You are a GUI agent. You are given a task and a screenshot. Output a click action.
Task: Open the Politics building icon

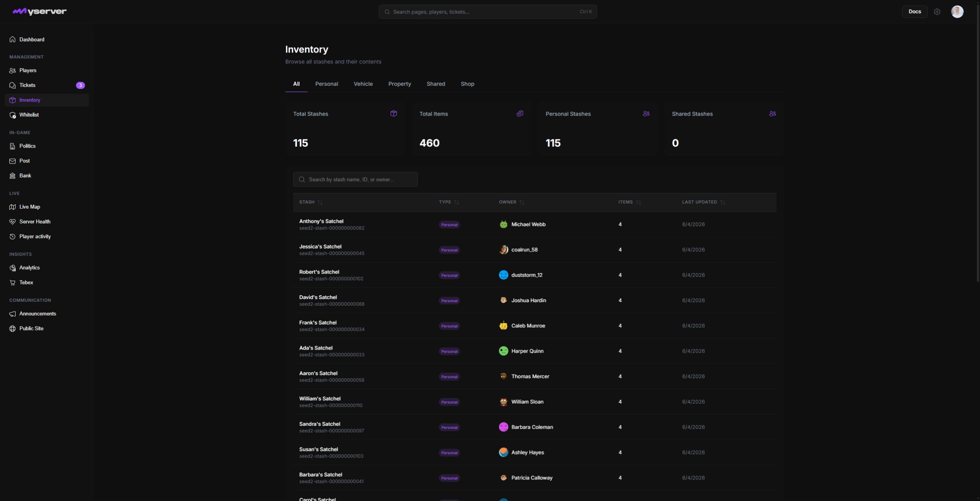(x=13, y=146)
